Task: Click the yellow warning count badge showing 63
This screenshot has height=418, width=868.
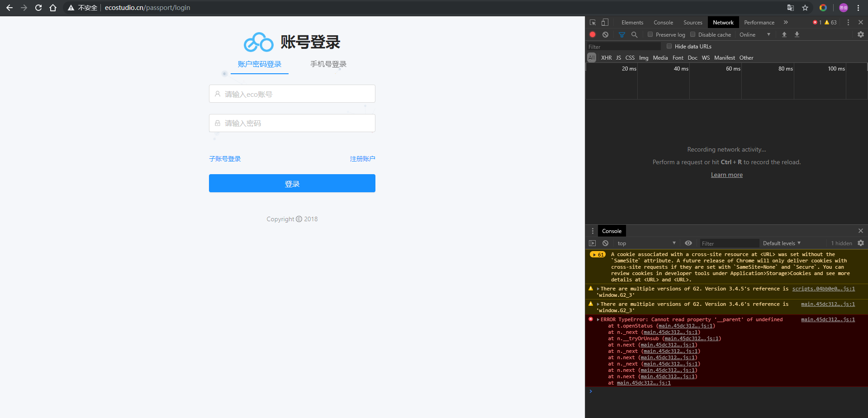Action: [830, 22]
